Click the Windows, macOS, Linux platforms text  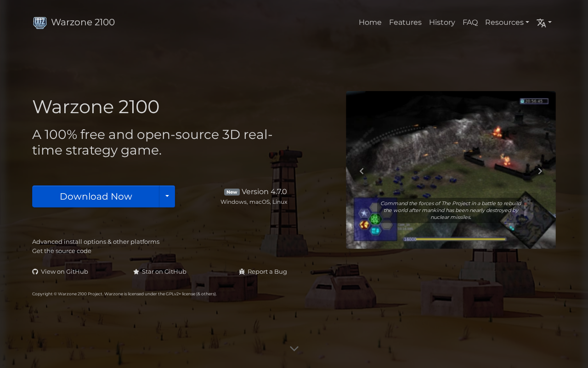click(x=254, y=202)
